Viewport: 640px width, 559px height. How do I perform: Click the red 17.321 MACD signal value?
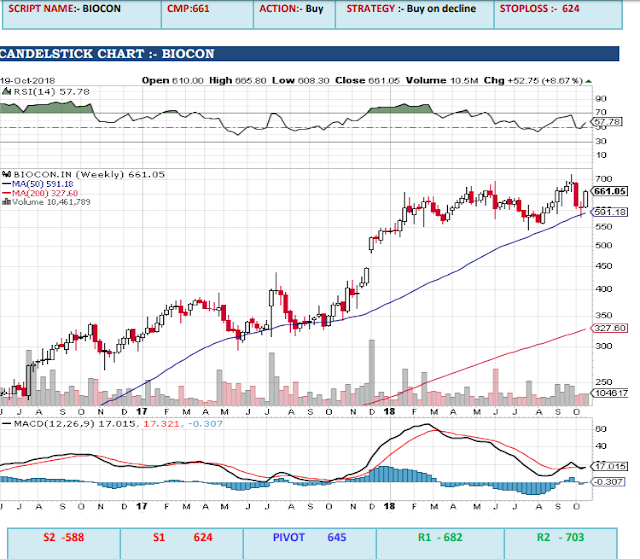(161, 424)
